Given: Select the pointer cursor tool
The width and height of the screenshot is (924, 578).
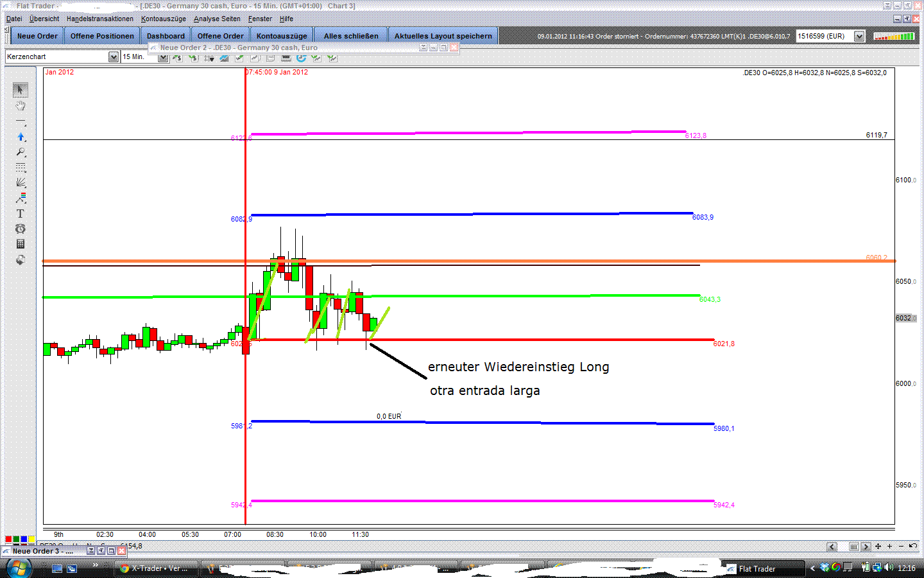Looking at the screenshot, I should click(x=21, y=90).
